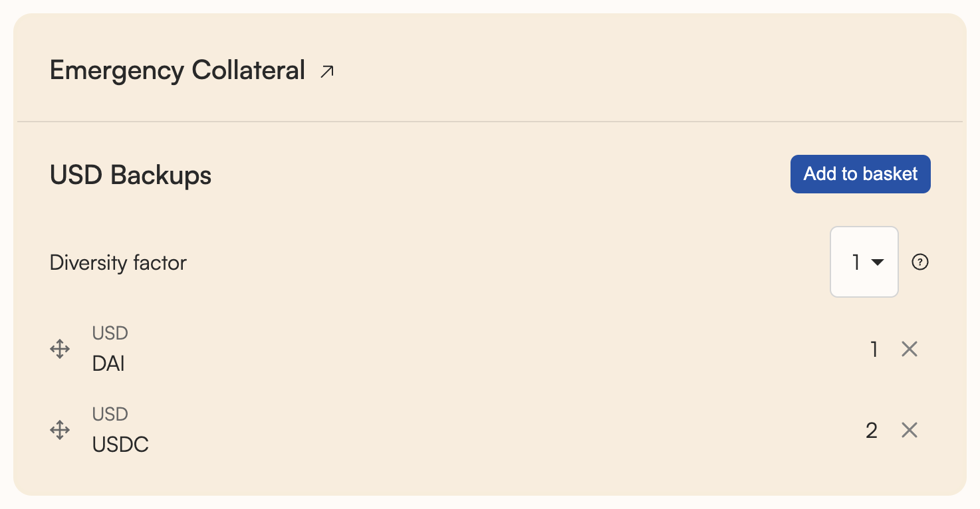Click the selected value in Diversity dropdown
This screenshot has width=980, height=509.
[856, 263]
